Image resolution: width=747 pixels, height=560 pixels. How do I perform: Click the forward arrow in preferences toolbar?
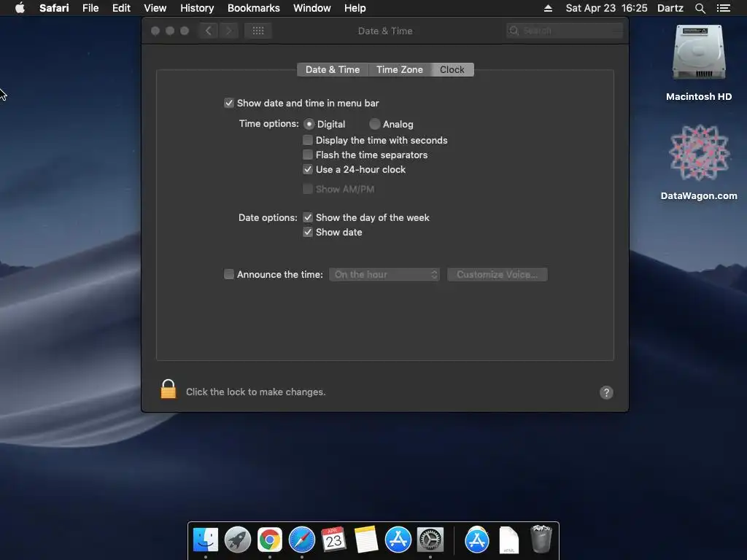(x=228, y=31)
